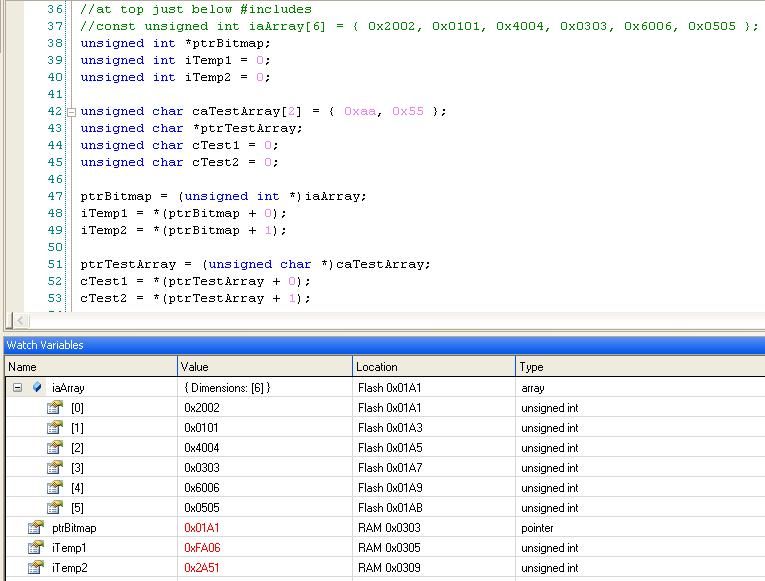765x581 pixels.
Task: Select the red value 0x2A51
Action: [202, 568]
